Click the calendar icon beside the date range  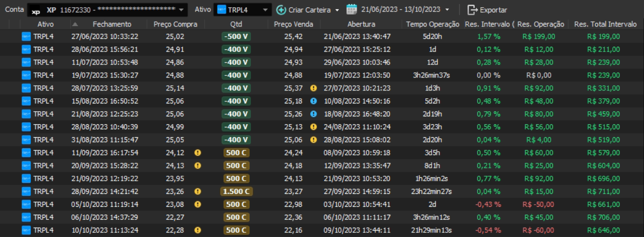(x=351, y=9)
